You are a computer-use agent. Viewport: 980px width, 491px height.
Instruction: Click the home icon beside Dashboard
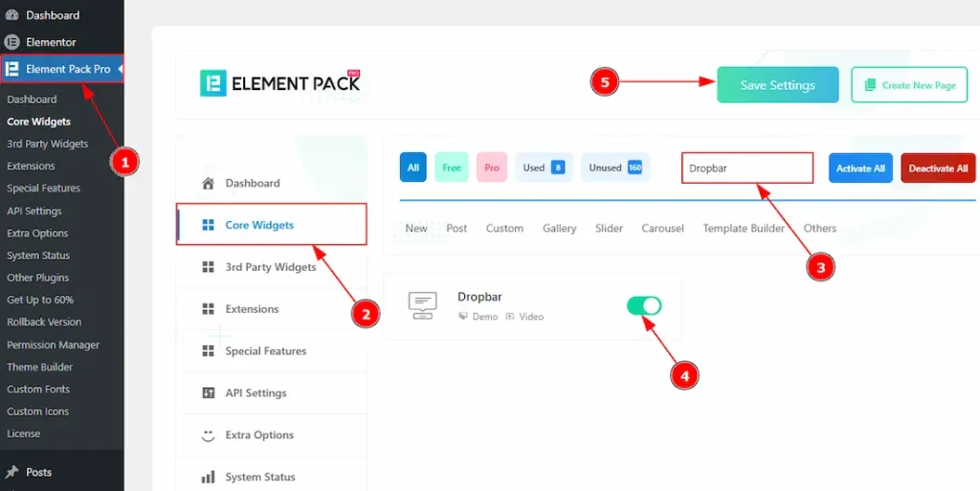208,183
